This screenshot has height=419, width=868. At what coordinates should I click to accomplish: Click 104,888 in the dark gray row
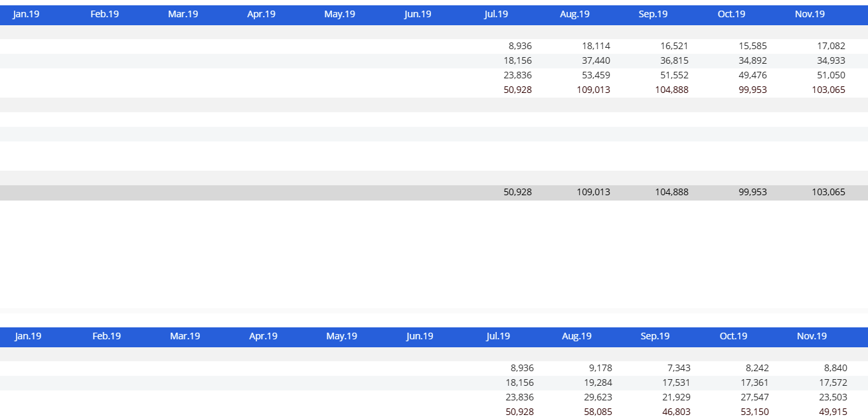coord(671,192)
